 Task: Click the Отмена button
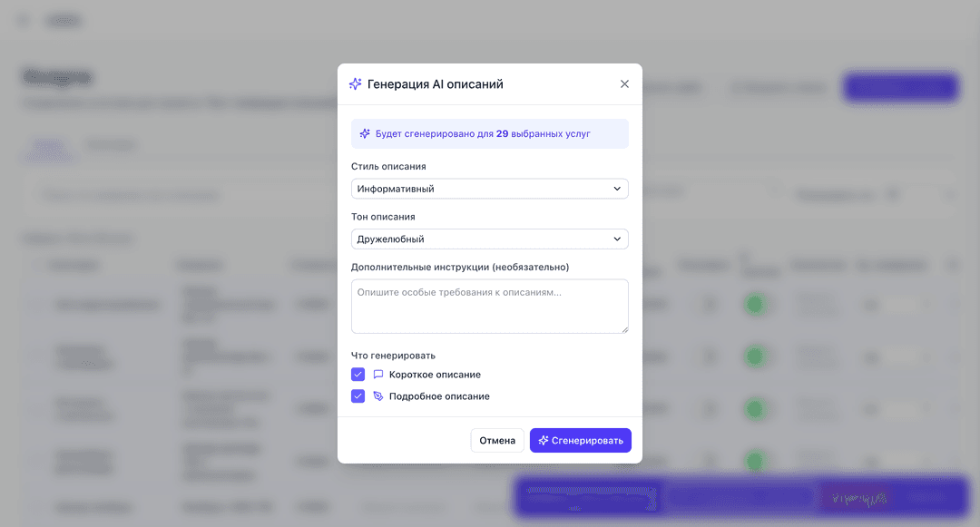[x=497, y=440]
